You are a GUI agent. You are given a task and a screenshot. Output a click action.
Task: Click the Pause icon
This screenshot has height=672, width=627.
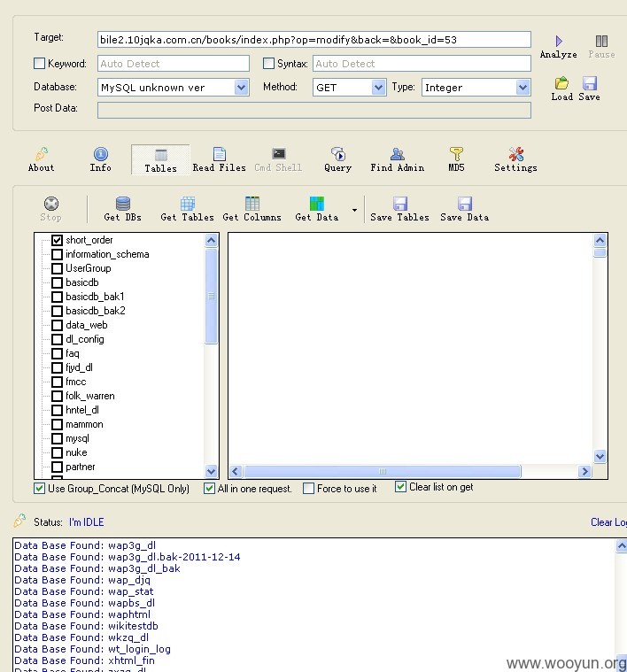(601, 41)
